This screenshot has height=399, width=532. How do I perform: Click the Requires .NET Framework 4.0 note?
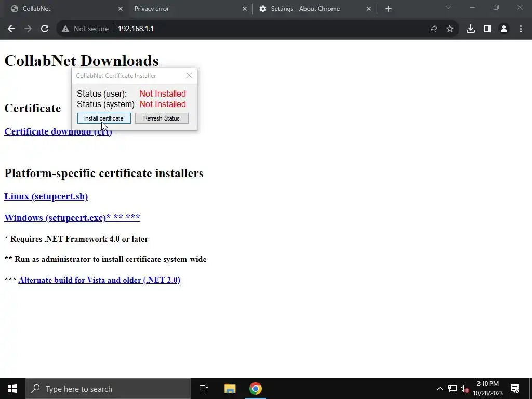coord(76,239)
